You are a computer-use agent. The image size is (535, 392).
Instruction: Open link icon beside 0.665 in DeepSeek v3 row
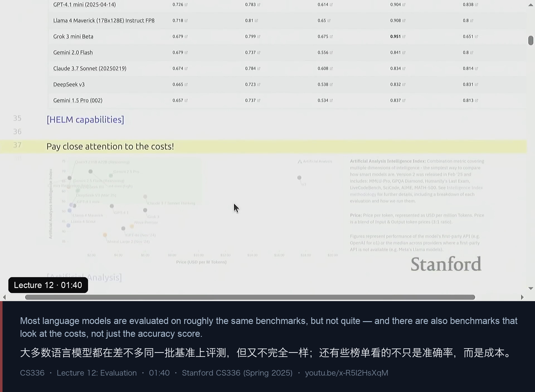[186, 84]
